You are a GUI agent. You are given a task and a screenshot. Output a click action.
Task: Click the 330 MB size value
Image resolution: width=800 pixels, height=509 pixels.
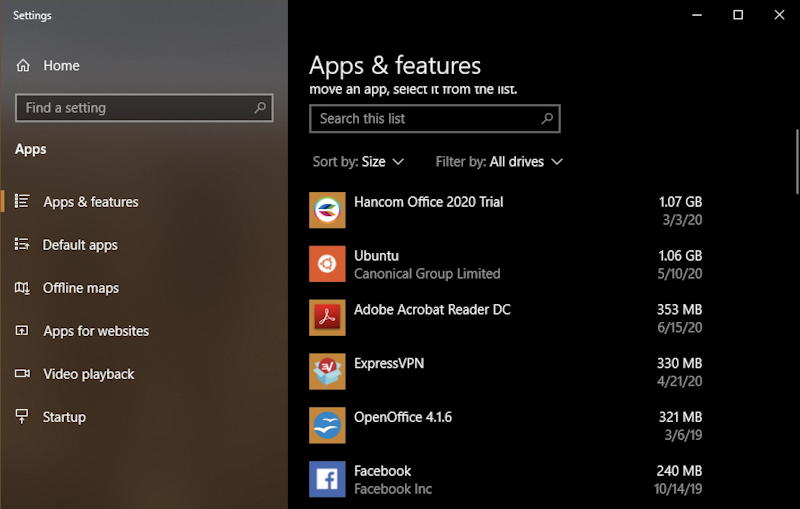coord(679,363)
